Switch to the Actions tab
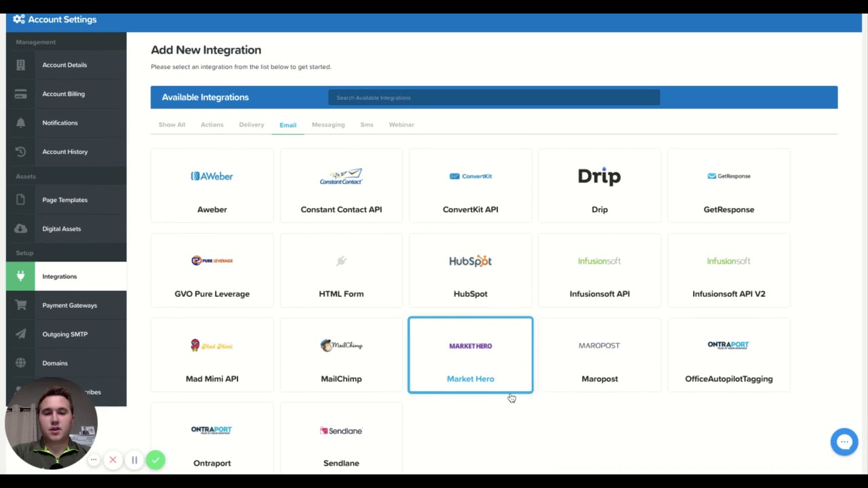This screenshot has height=488, width=868. coord(212,125)
